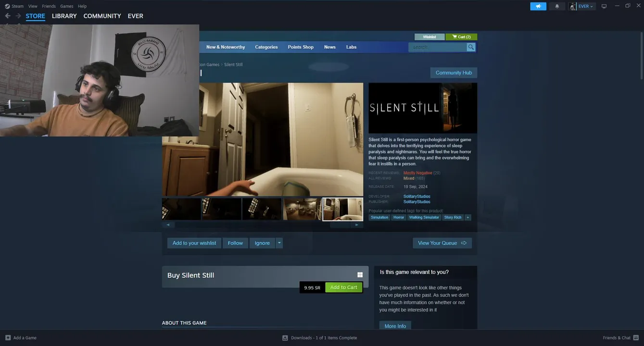Image resolution: width=644 pixels, height=346 pixels.
Task: Select the second screenshot thumbnail
Action: coord(222,209)
